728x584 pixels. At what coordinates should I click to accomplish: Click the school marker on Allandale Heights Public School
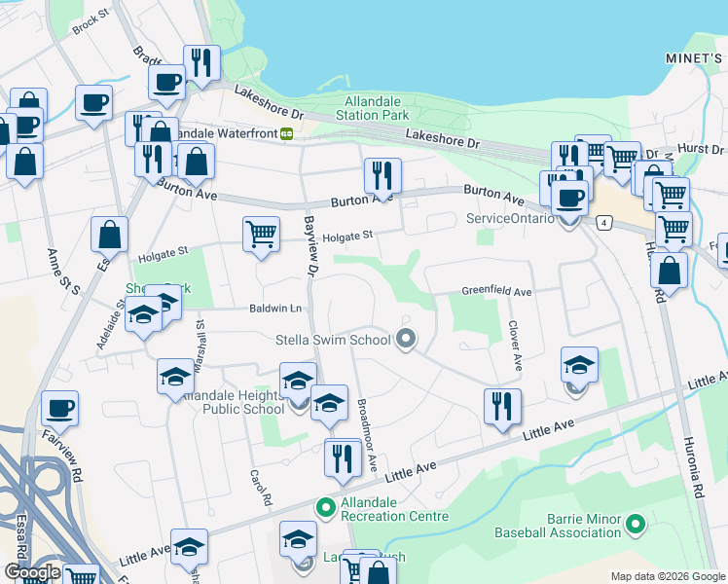tap(298, 382)
